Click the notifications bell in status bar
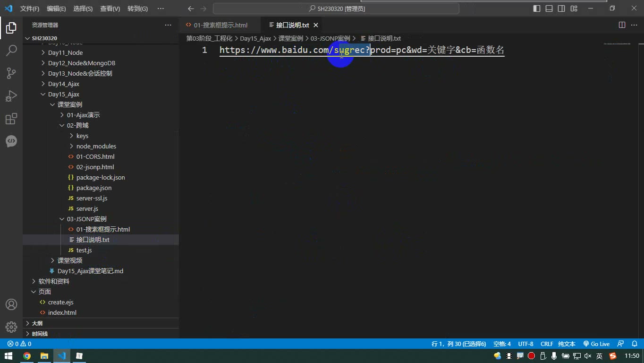This screenshot has height=363, width=644. pos(634,344)
